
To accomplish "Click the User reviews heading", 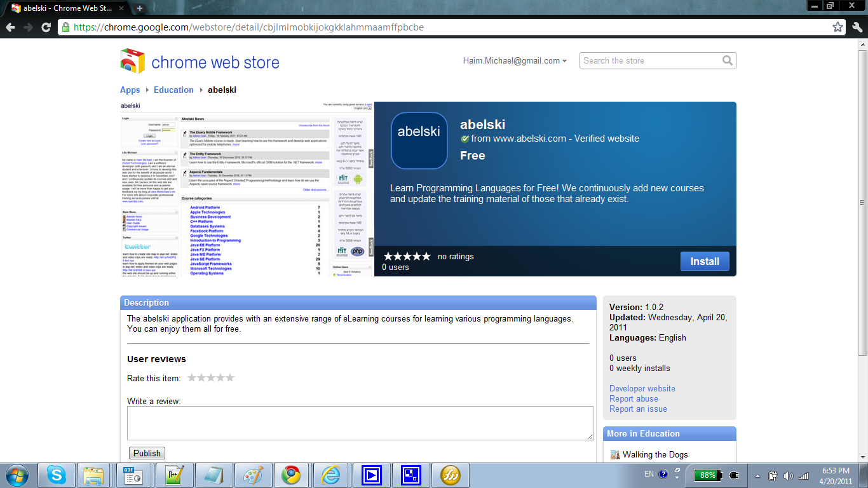I will [156, 359].
